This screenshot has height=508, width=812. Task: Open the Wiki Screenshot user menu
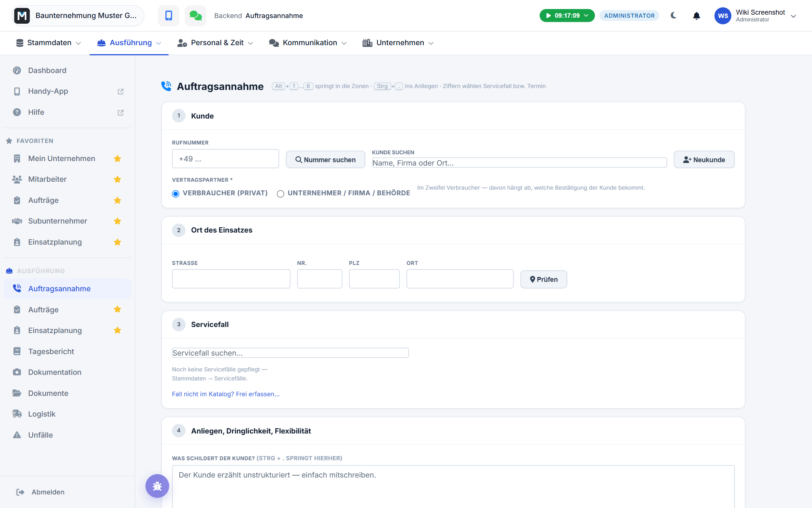pyautogui.click(x=756, y=16)
